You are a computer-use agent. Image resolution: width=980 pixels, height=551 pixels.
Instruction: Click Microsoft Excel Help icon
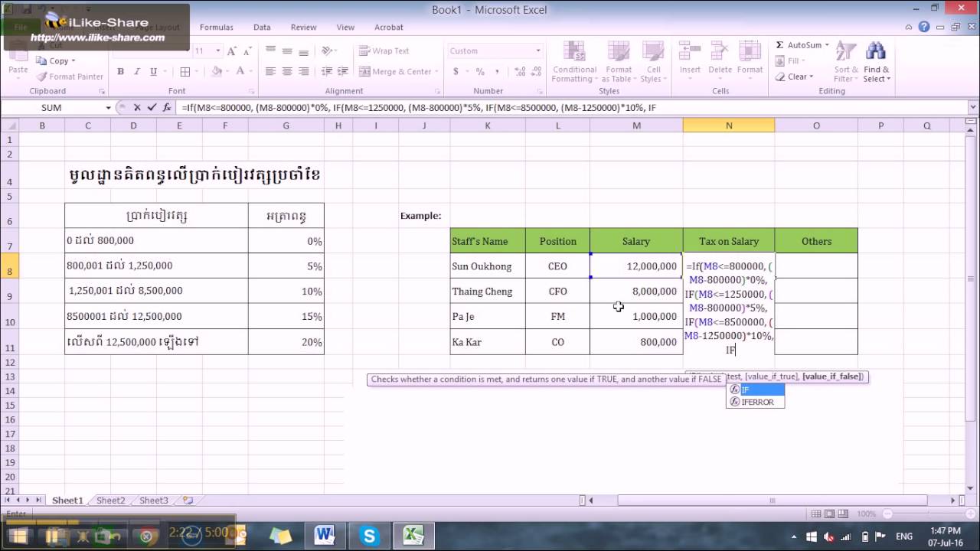[925, 27]
